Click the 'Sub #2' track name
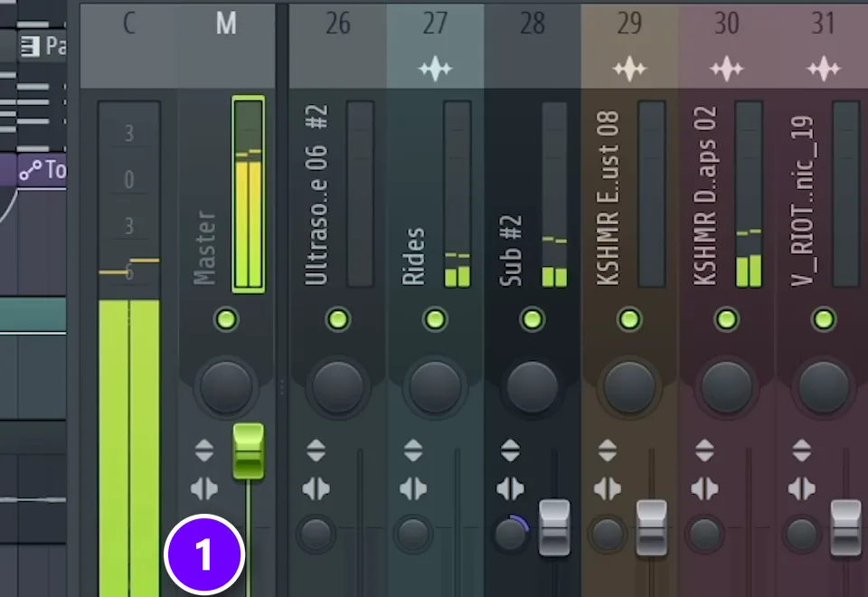The height and width of the screenshot is (597, 868). coord(510,251)
